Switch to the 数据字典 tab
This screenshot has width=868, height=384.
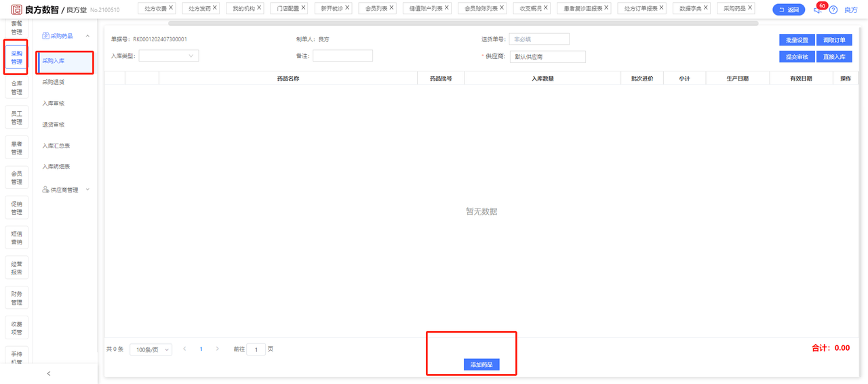click(x=690, y=9)
